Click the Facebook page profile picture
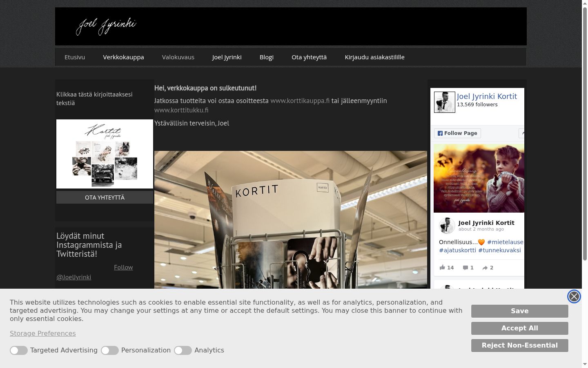Viewport: 588px width, 368px height. click(444, 102)
